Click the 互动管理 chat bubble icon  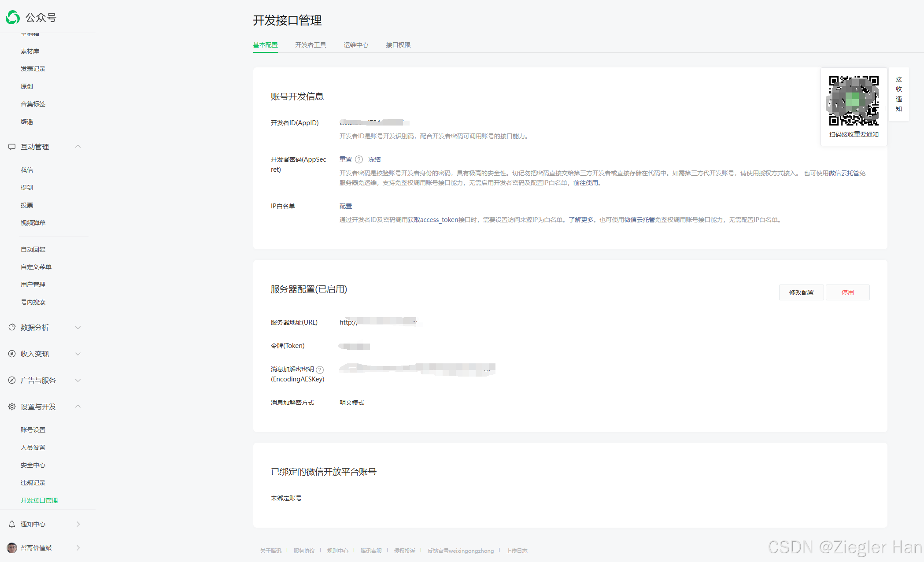point(12,147)
